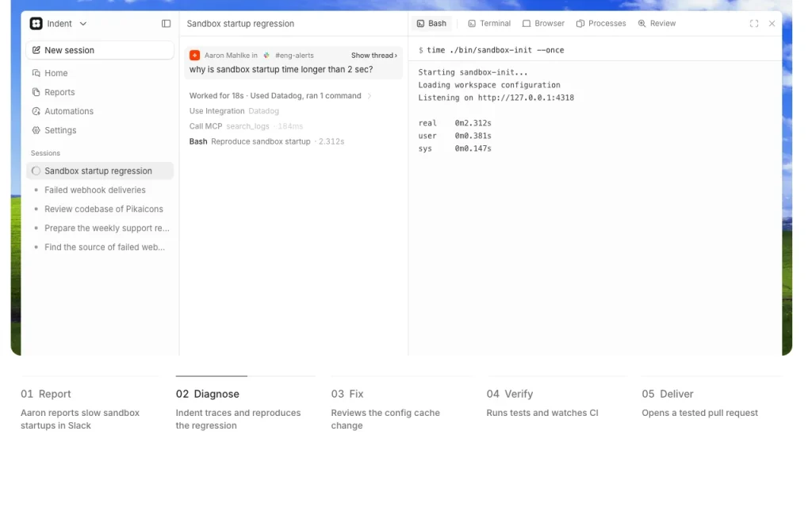
Task: Click the Reports document icon
Action: (36, 92)
